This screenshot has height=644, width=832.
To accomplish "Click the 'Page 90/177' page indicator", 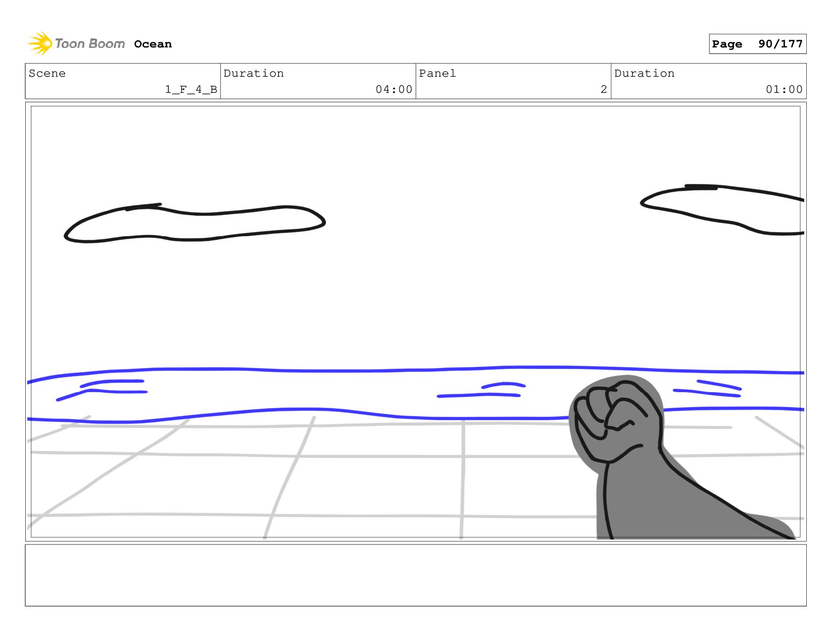I will pos(757,44).
